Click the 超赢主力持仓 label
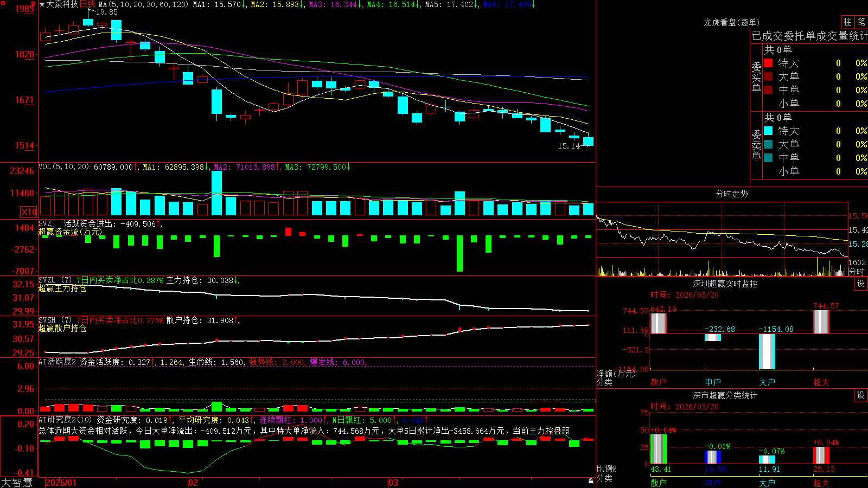Screen dimensions: 868x488 (62, 288)
